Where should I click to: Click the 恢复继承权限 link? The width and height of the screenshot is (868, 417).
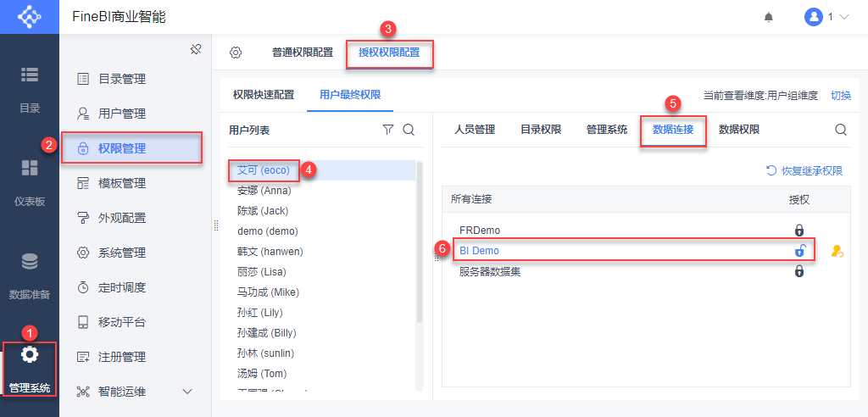(x=804, y=170)
